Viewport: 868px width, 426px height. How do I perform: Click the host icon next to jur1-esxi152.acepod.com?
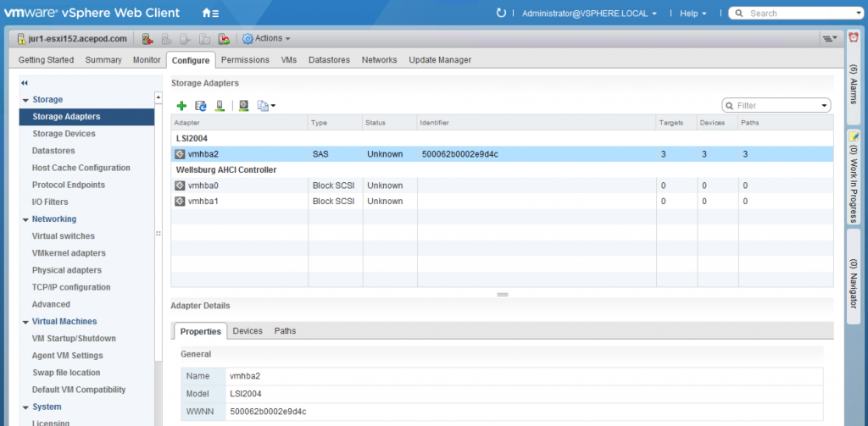(21, 39)
